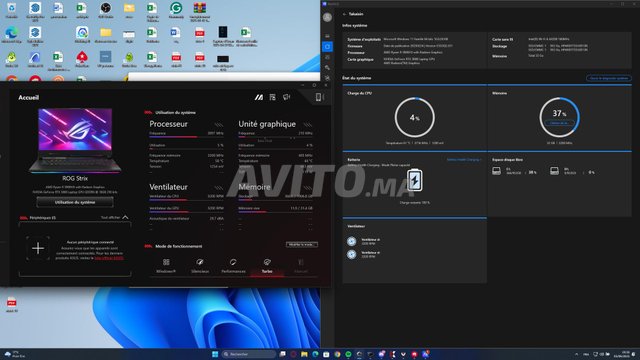Open the megaphone news icon in Armoury Crate
The width and height of the screenshot is (640, 360).
pos(287,97)
